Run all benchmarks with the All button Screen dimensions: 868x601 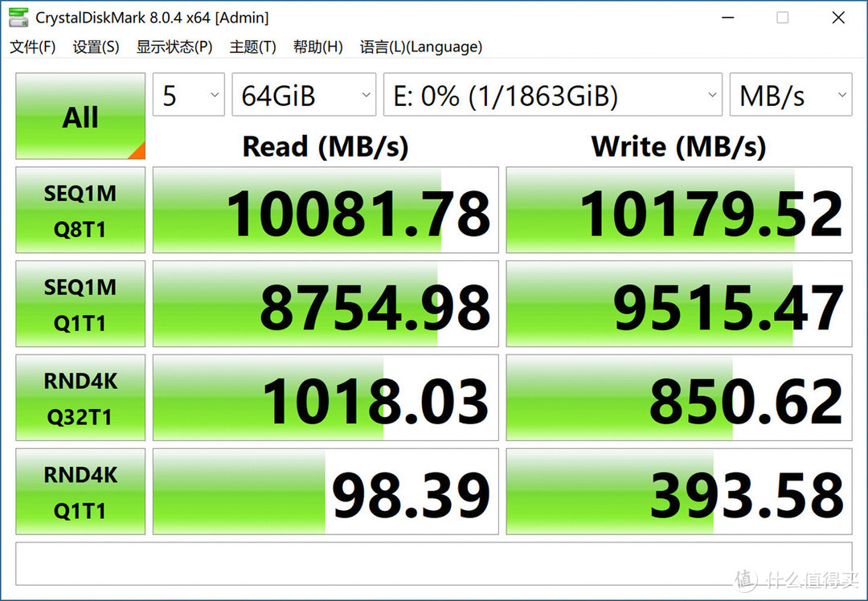(x=80, y=117)
